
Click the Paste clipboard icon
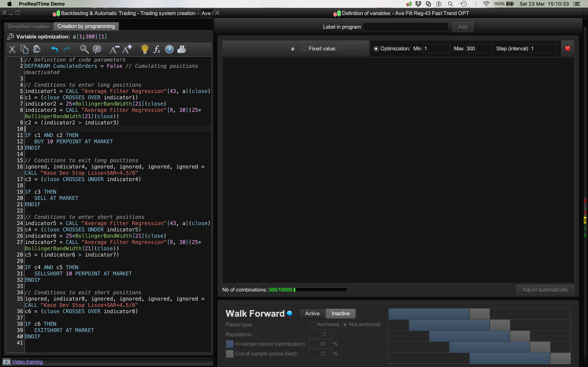(x=37, y=49)
